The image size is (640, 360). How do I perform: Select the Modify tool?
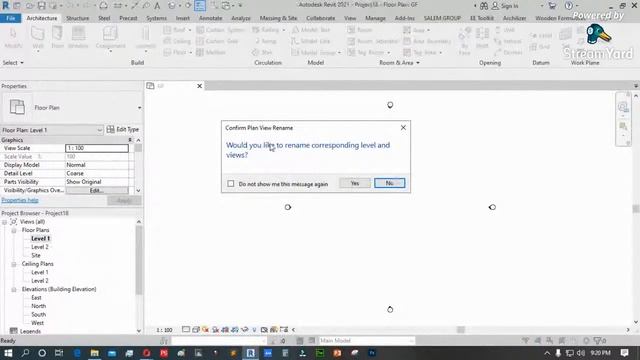[13, 38]
